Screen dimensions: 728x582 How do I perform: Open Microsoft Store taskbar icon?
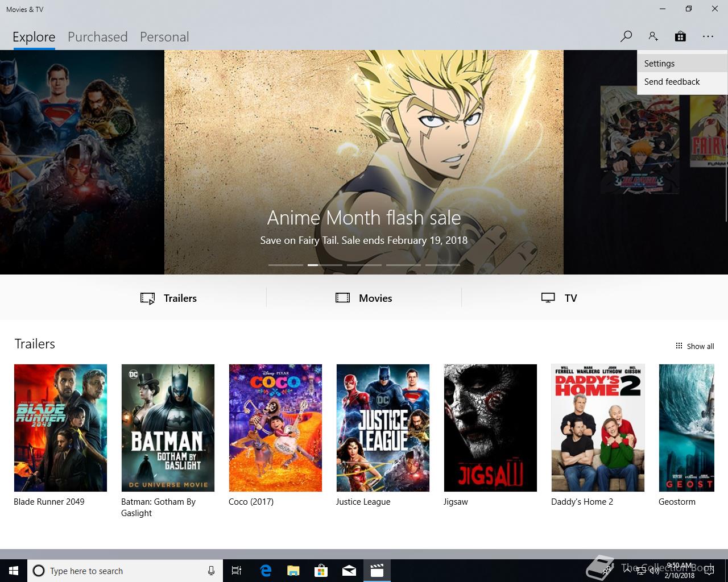click(321, 571)
